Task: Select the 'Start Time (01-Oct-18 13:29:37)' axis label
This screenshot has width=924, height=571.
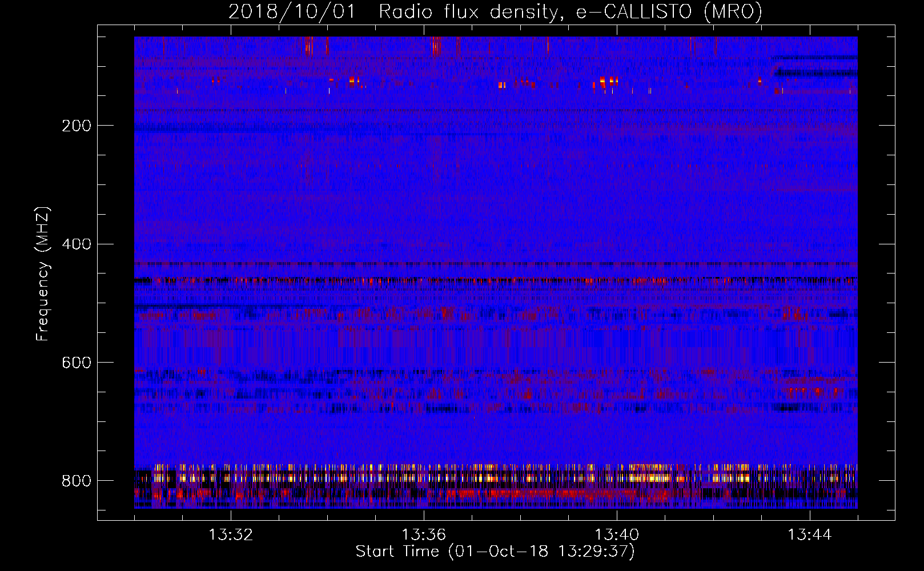Action: click(496, 552)
